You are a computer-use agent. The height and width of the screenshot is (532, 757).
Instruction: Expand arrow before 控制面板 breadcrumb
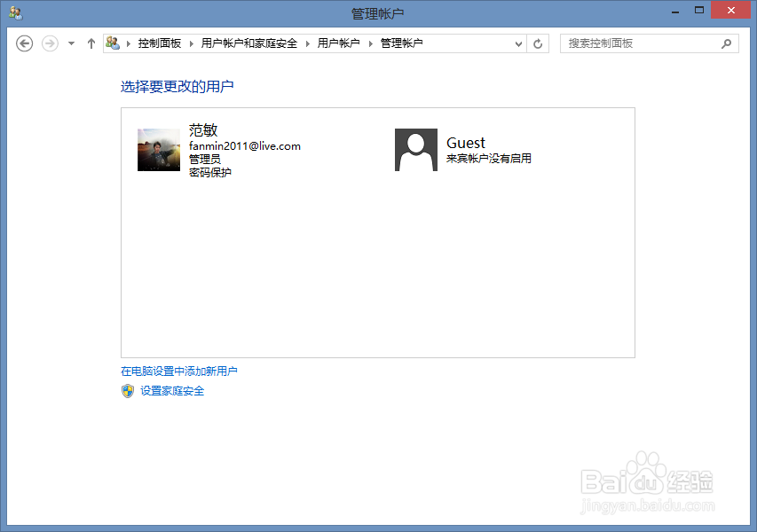129,44
